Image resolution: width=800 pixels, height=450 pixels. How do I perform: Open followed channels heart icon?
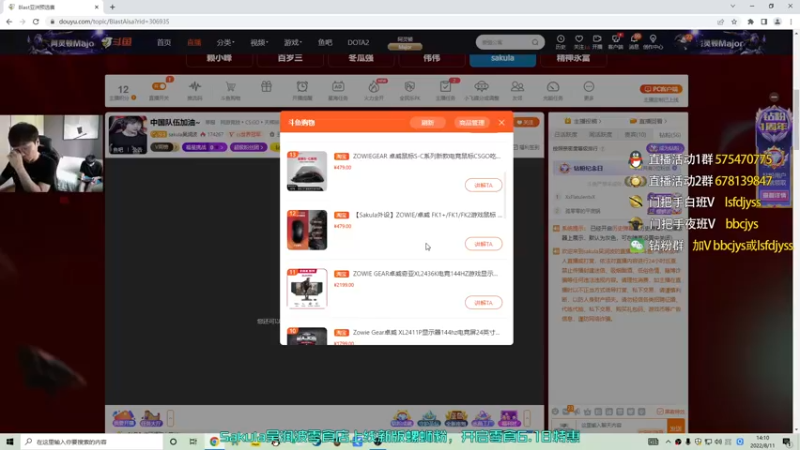[x=579, y=41]
